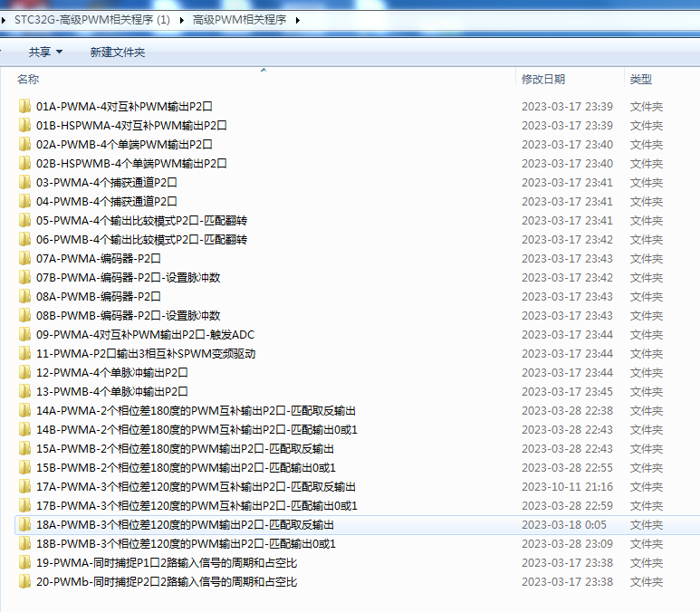Click folder icon of 19-PWMA-同时捕捉P1口 row
Screen dimensions: 700x612
(25, 563)
